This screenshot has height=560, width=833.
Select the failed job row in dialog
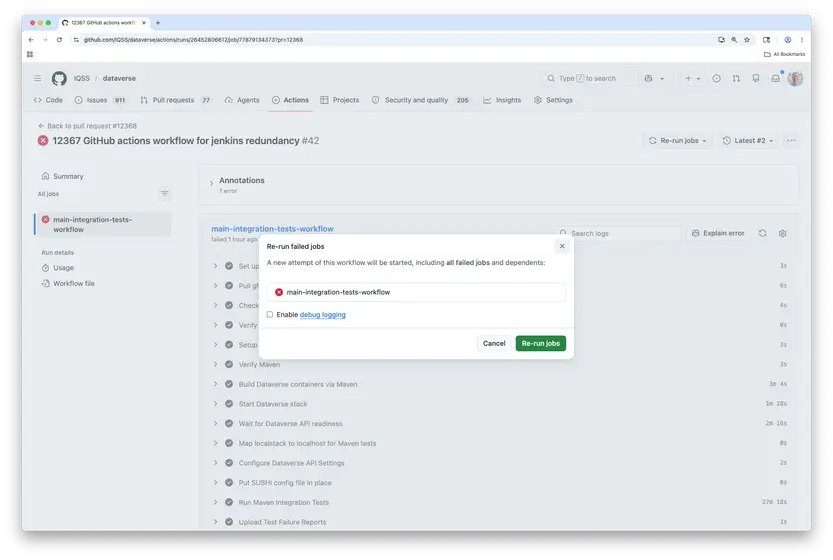tap(416, 292)
